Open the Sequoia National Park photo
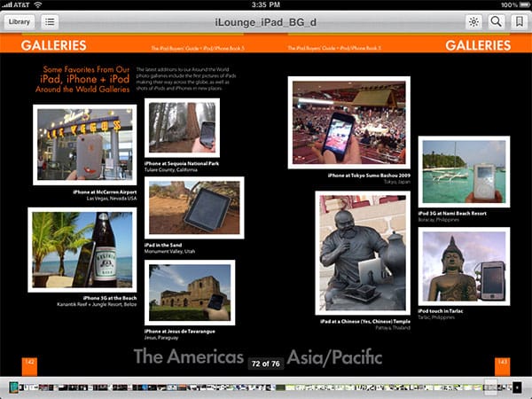The image size is (532, 399). 182,128
